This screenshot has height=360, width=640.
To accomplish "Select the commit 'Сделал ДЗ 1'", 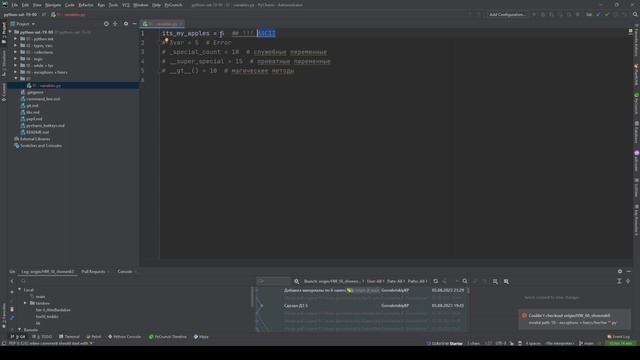I will click(x=361, y=305).
